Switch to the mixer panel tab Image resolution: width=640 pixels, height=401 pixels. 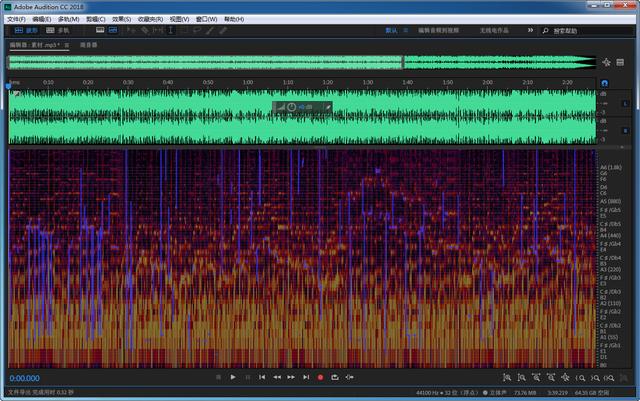(x=89, y=45)
